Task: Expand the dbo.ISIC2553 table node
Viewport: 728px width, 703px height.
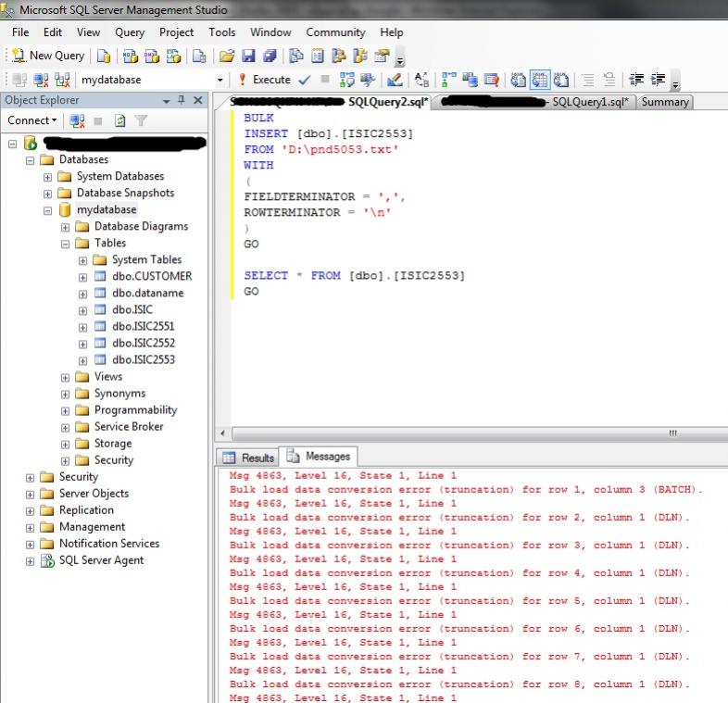Action: tap(83, 361)
